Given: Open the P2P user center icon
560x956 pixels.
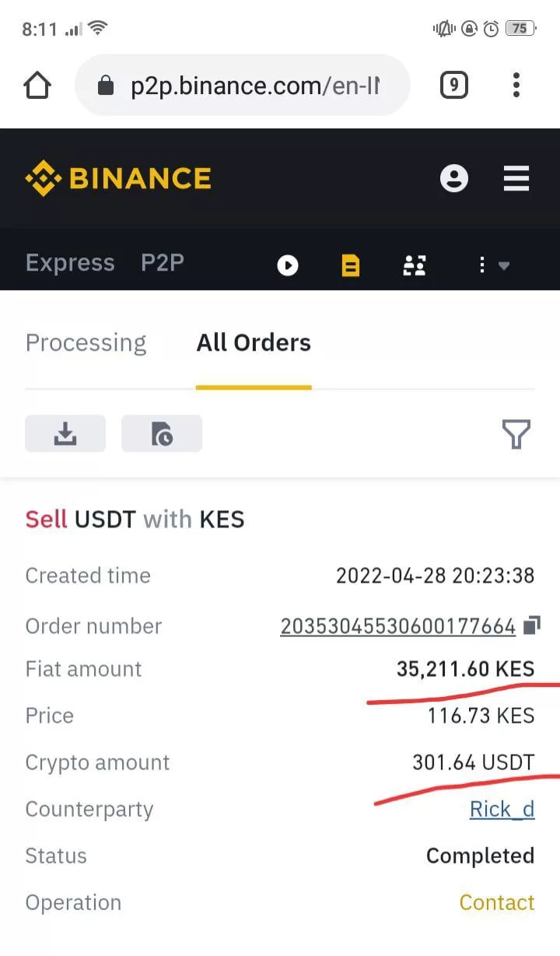Looking at the screenshot, I should [414, 265].
